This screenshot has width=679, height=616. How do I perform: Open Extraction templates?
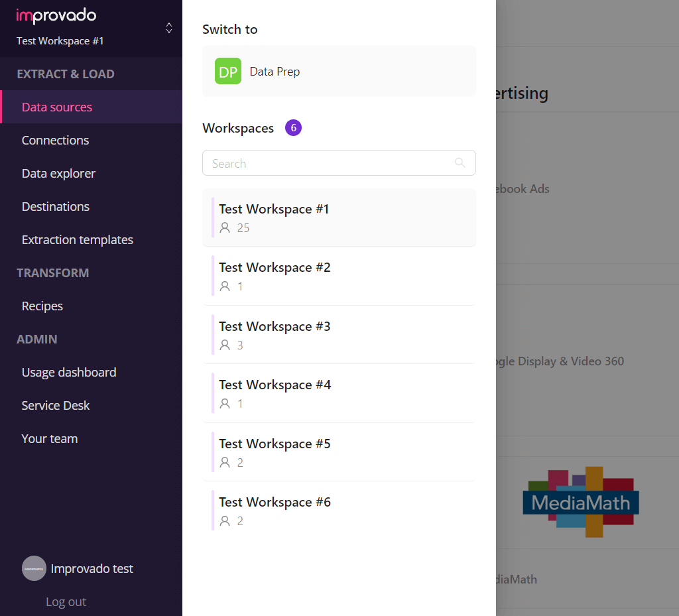point(78,239)
